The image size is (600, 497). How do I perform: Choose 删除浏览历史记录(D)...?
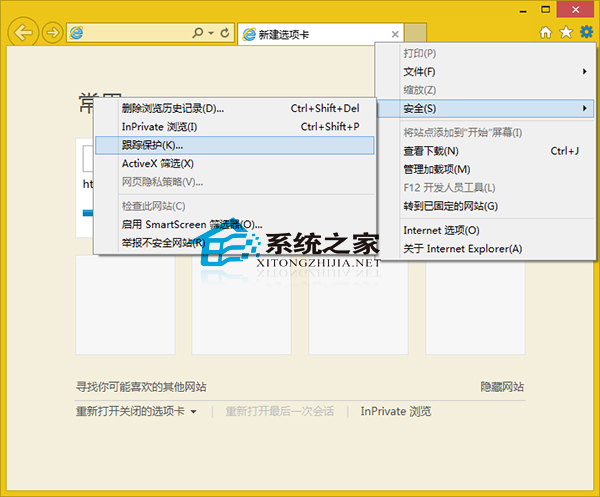pos(235,109)
